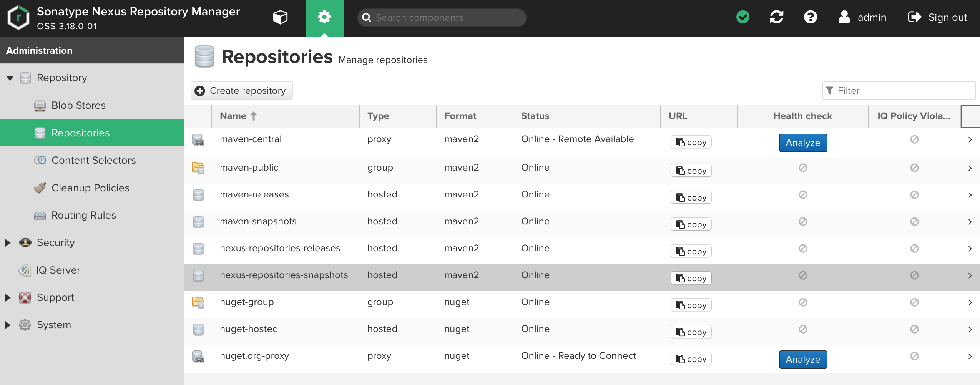Click Online - Ready to Connect status
Screen dimensions: 980x385
click(578, 356)
